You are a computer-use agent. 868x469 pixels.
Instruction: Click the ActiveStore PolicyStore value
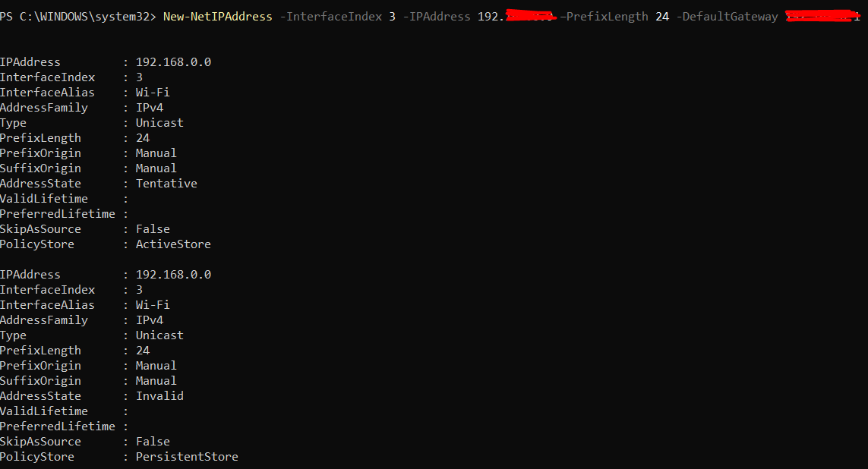tap(173, 244)
